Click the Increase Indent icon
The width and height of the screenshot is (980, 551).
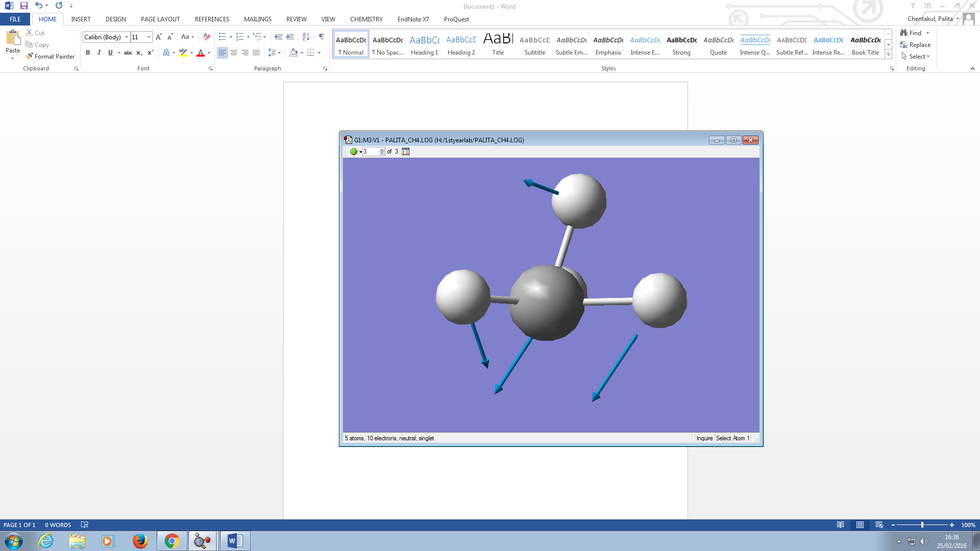tap(290, 37)
